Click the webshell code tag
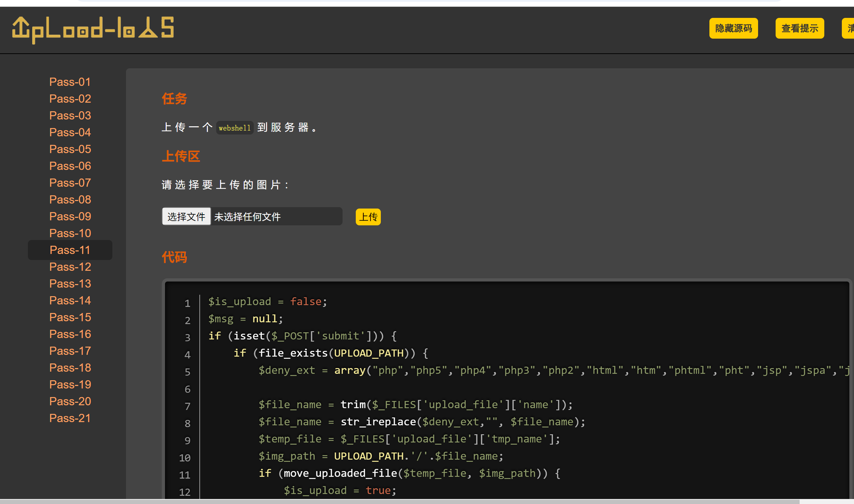 click(x=234, y=128)
